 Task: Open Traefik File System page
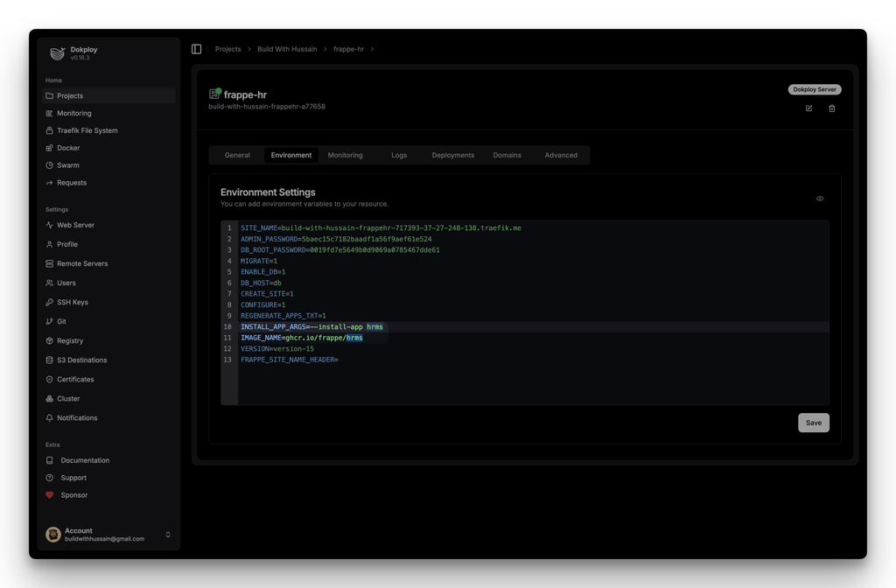click(87, 130)
